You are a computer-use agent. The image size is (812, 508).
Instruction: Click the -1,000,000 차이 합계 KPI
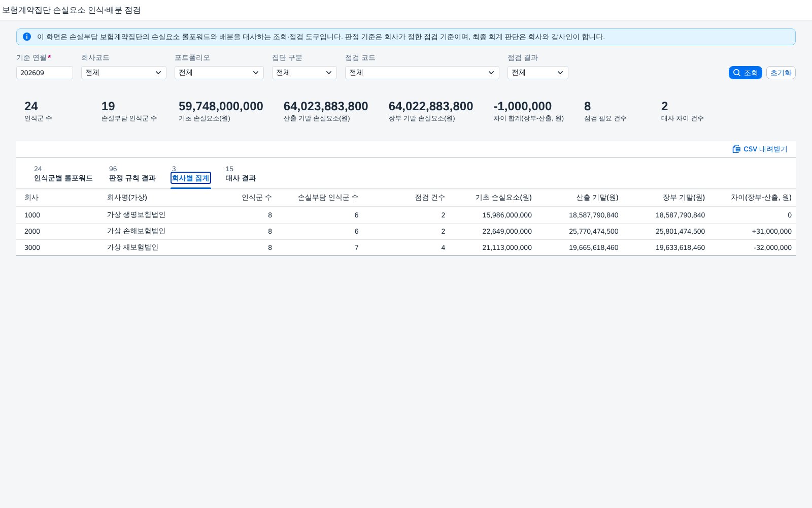point(522,106)
